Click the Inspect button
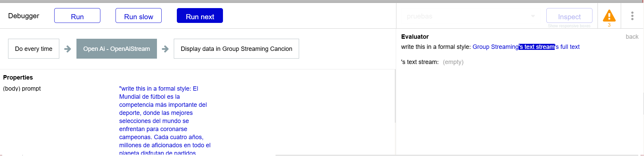This screenshot has height=156, width=644. 569,16
